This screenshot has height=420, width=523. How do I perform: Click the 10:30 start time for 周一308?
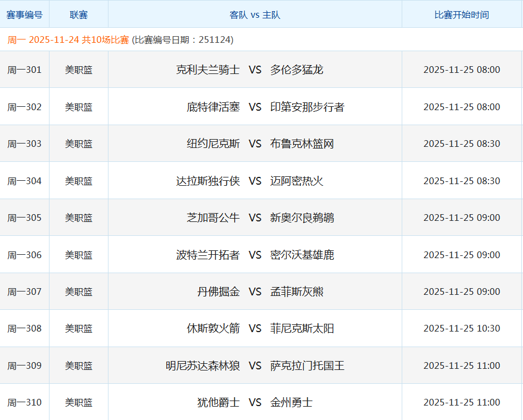(x=461, y=328)
